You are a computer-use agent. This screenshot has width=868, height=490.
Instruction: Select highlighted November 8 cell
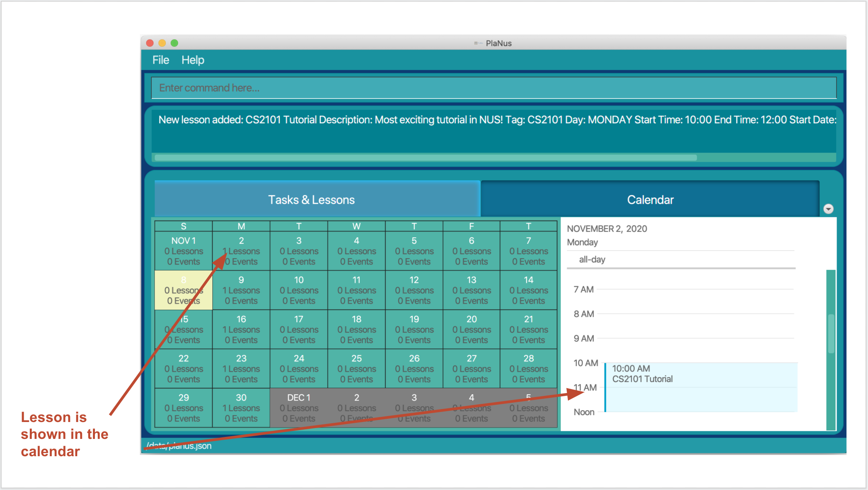(x=183, y=290)
